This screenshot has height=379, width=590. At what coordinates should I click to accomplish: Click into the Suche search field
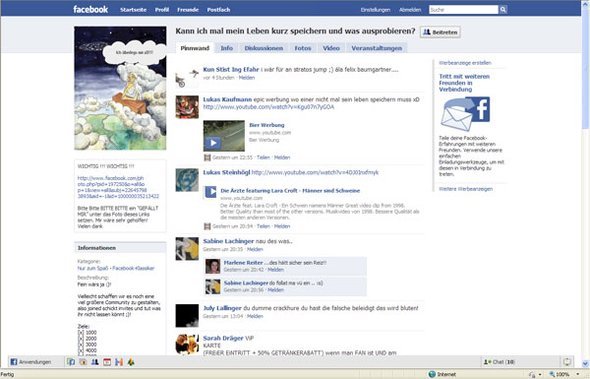coord(464,10)
